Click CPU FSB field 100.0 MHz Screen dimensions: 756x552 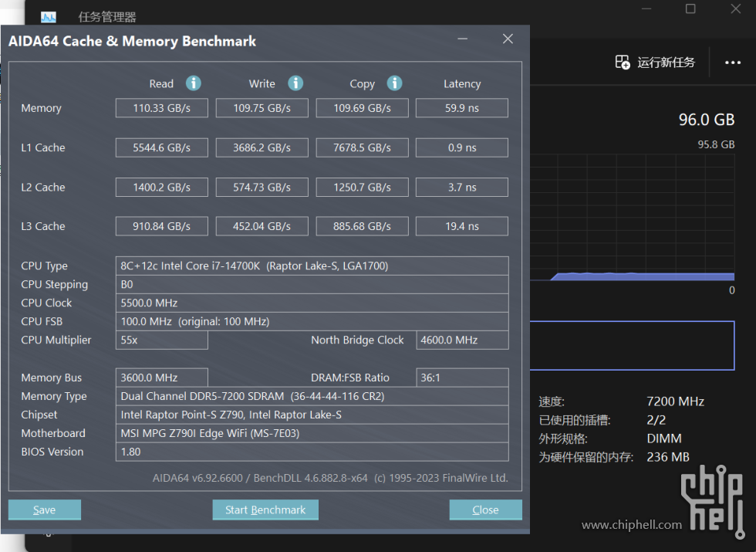[x=312, y=321]
